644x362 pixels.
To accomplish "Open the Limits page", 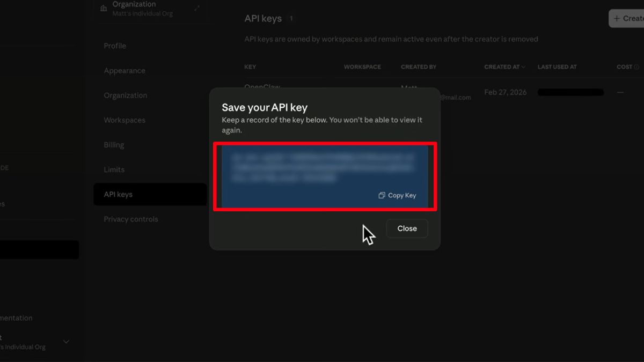I will click(x=114, y=169).
